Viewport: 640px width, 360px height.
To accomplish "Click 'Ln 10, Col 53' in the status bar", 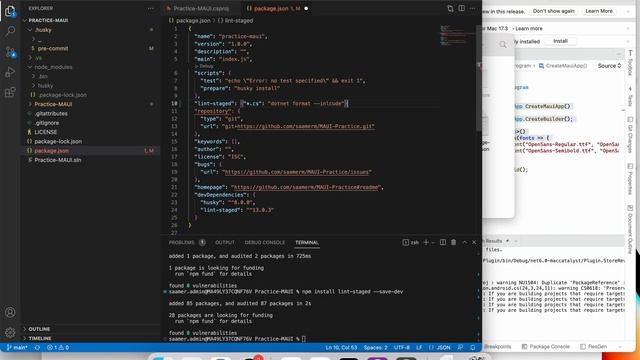I will tap(341, 347).
